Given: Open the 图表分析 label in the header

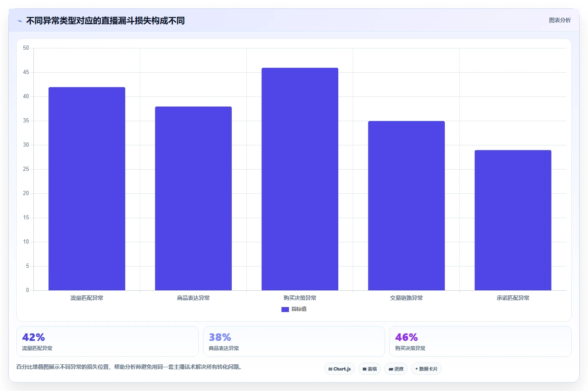Looking at the screenshot, I should pyautogui.click(x=560, y=20).
